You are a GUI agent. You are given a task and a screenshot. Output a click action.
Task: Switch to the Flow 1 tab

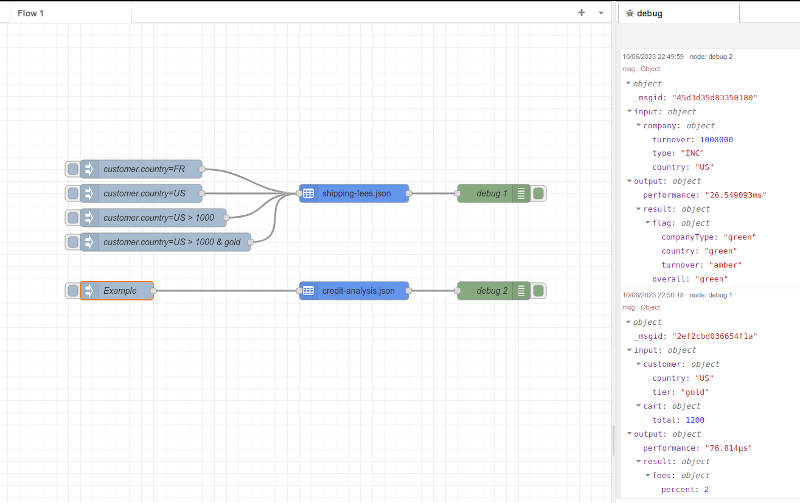(70, 13)
